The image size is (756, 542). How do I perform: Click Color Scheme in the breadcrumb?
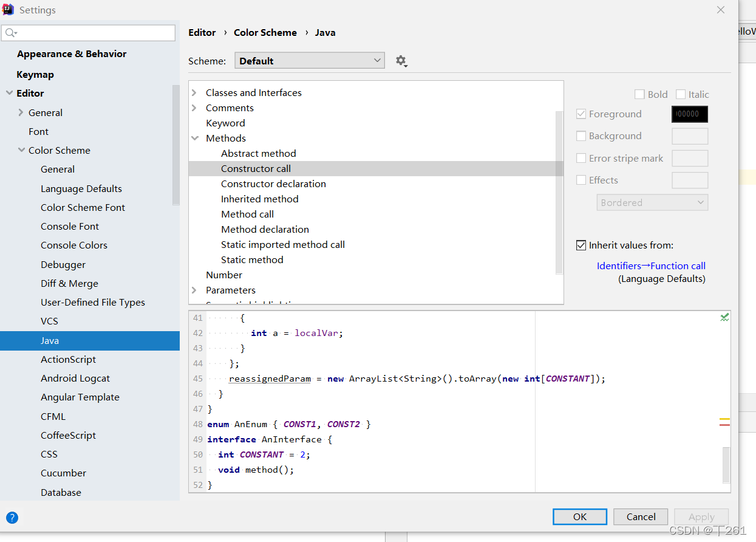click(x=265, y=33)
